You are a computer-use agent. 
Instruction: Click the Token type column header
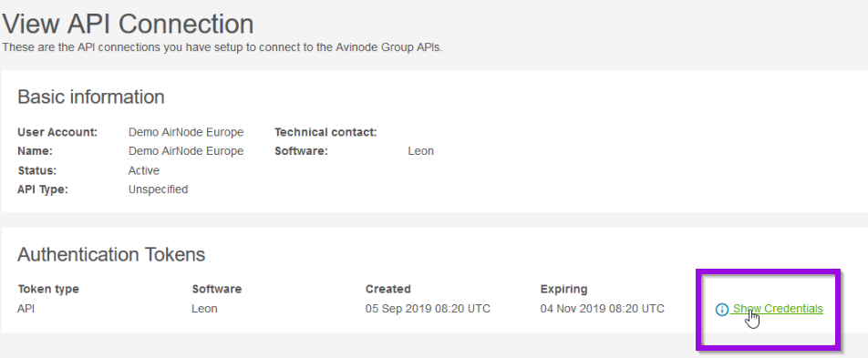coord(48,289)
